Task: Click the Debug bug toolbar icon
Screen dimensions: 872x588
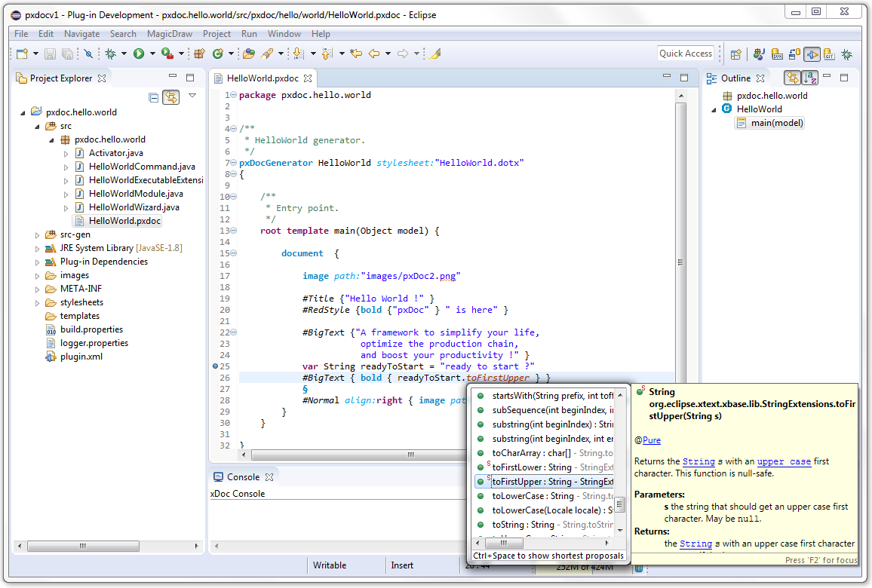Action: coord(111,54)
